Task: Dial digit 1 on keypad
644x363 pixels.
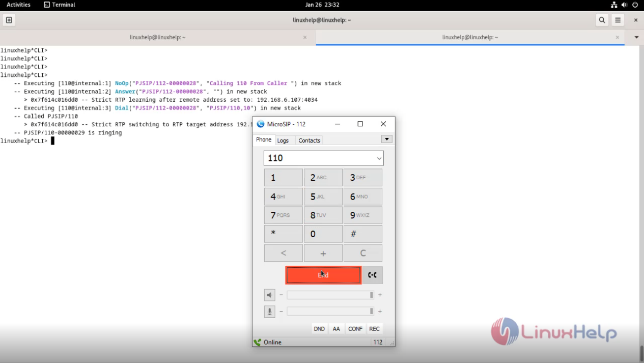Action: point(283,178)
